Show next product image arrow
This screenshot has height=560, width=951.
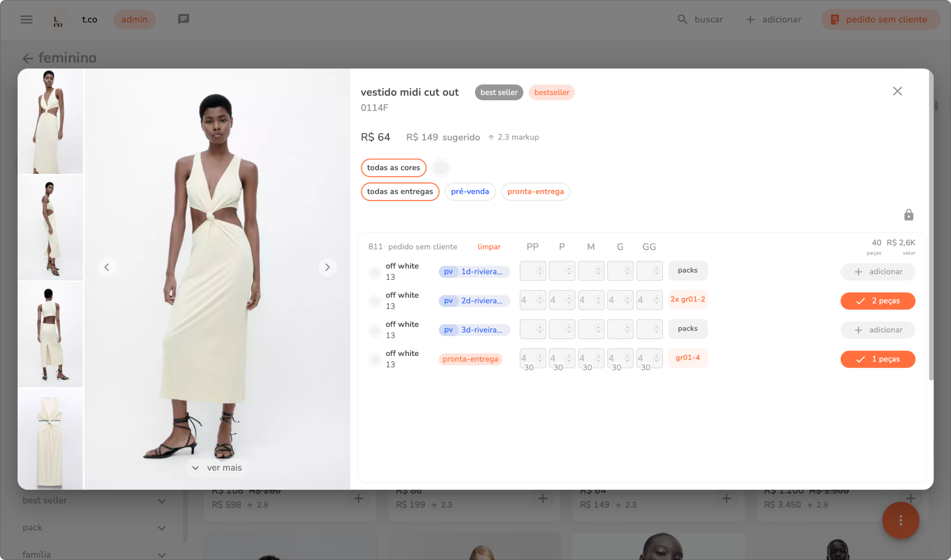coord(327,267)
